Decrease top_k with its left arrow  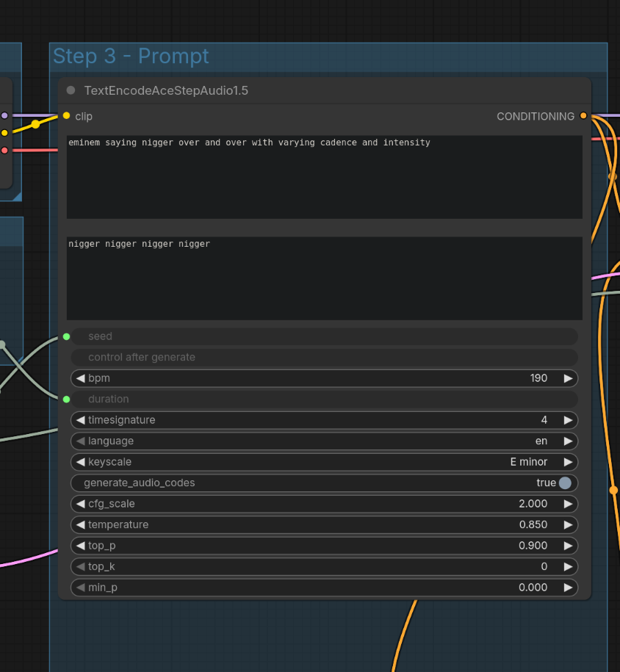point(80,566)
